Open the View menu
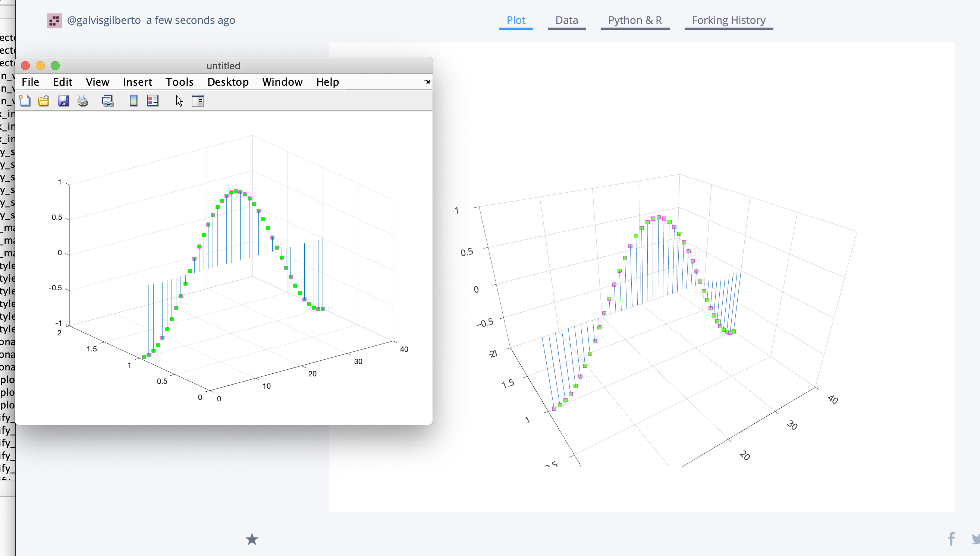Screen dimensions: 980x556 (97, 82)
